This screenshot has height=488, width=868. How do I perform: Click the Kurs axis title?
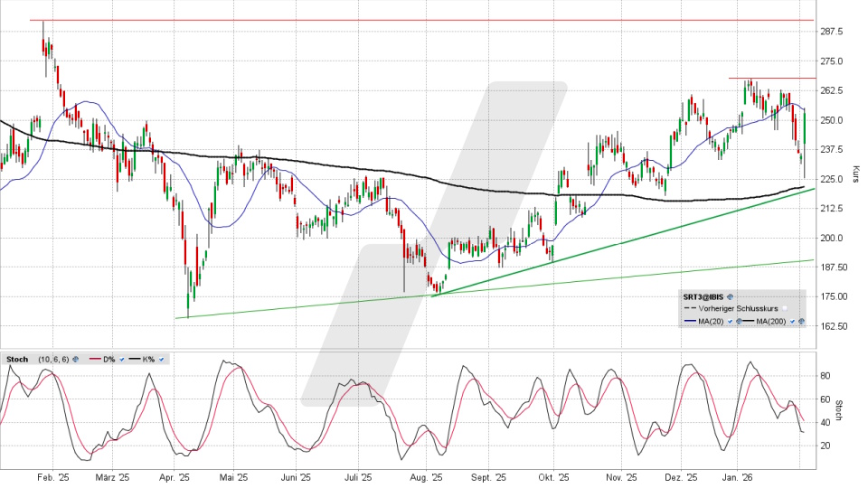[854, 174]
